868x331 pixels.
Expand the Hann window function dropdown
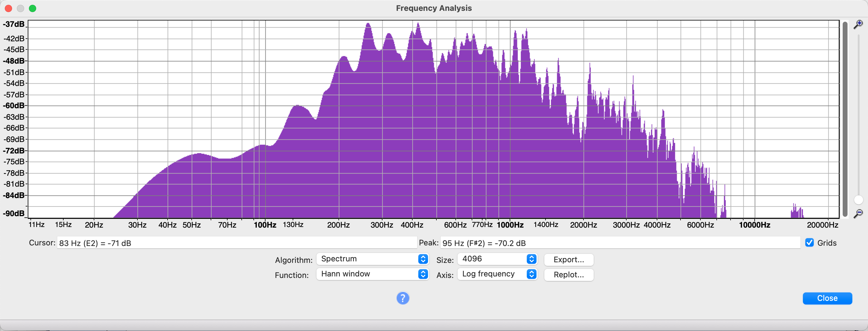[372, 274]
